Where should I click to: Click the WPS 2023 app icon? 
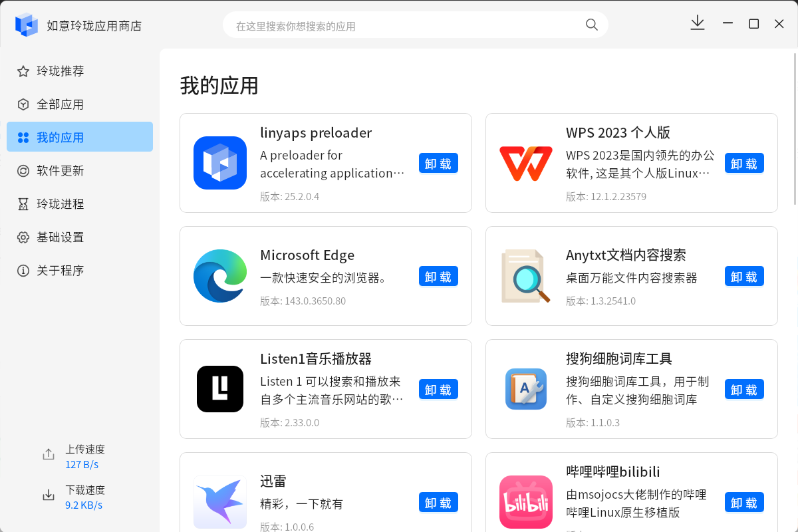526,163
